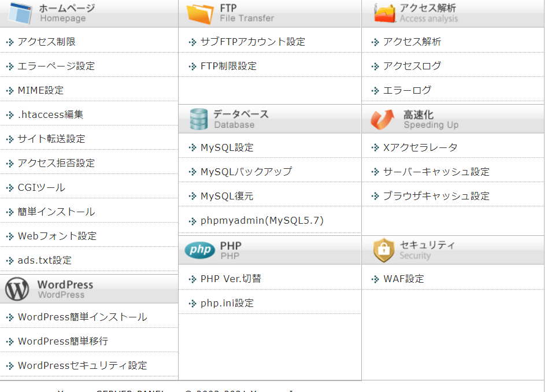
Task: Click the WordPress logo icon
Action: [17, 289]
